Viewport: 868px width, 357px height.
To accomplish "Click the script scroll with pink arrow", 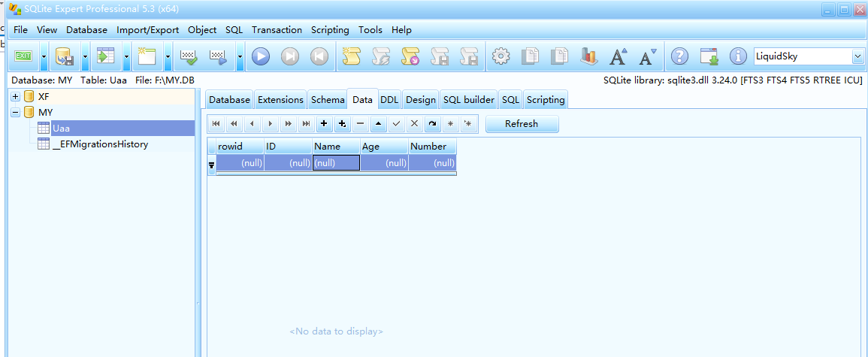I will tap(410, 56).
